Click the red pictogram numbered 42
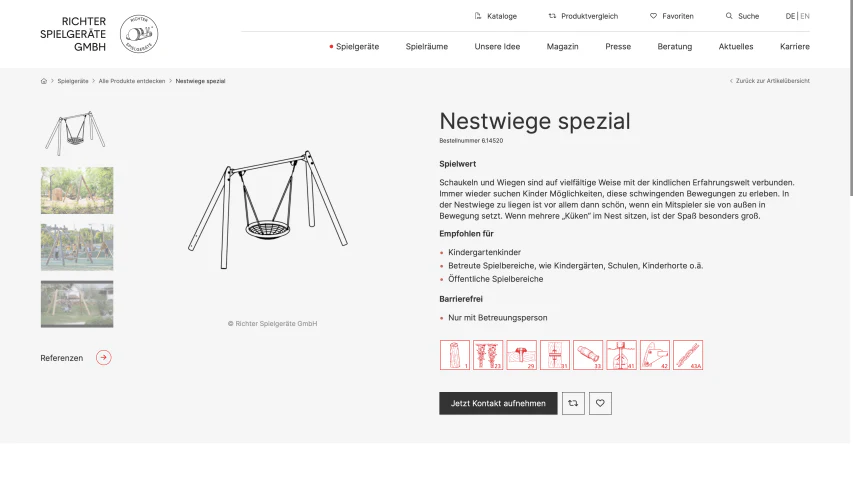The width and height of the screenshot is (853, 480). [x=655, y=355]
